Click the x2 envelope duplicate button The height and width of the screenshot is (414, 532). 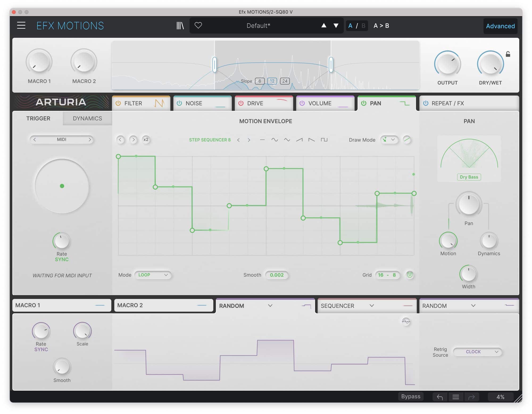coord(146,140)
